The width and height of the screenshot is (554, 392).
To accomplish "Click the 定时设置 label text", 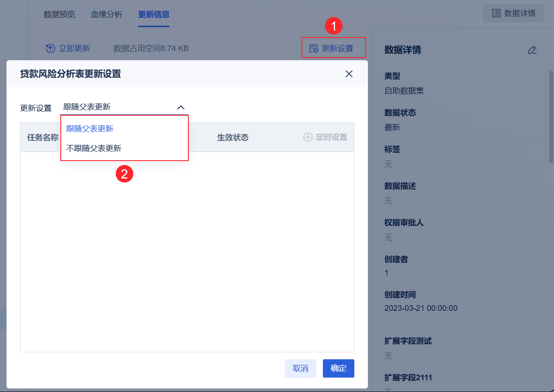I will point(332,137).
